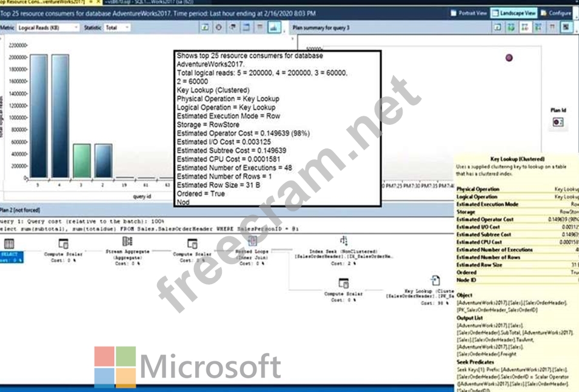579x392 pixels.
Task: Click the Force Plan icon in plan summary toolbar
Action: [x=511, y=27]
